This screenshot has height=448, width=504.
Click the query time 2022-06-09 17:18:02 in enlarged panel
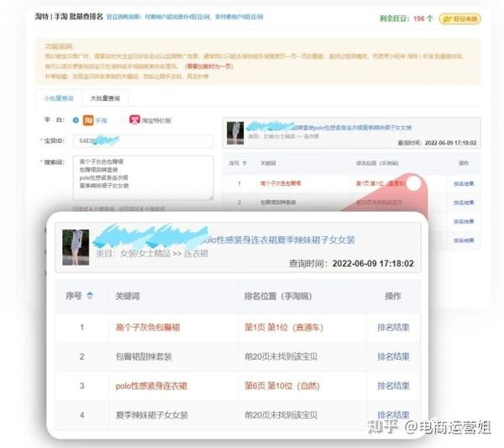(x=373, y=264)
